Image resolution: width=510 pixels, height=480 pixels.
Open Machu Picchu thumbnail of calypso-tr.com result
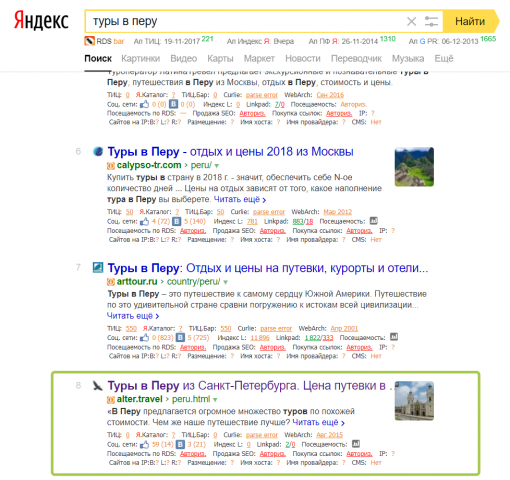pos(414,167)
